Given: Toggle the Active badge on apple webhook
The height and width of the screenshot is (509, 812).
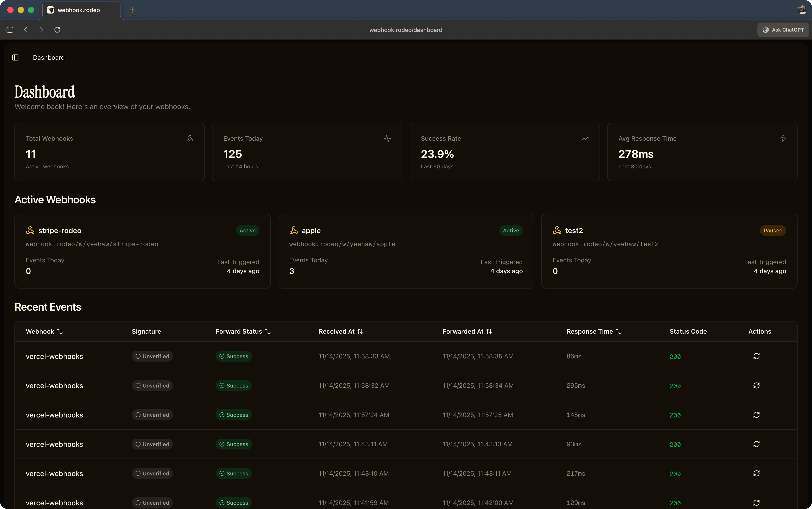Looking at the screenshot, I should click(x=511, y=230).
